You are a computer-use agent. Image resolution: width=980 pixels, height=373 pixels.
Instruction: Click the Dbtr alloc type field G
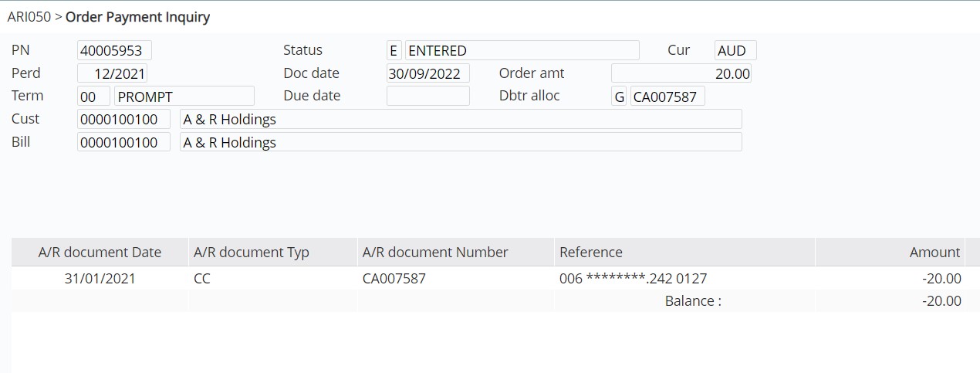point(619,97)
